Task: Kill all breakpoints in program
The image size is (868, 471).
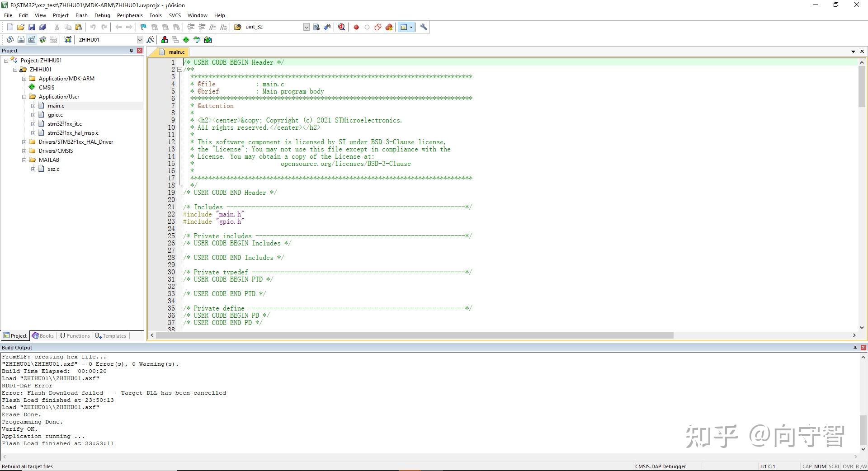Action: 389,27
